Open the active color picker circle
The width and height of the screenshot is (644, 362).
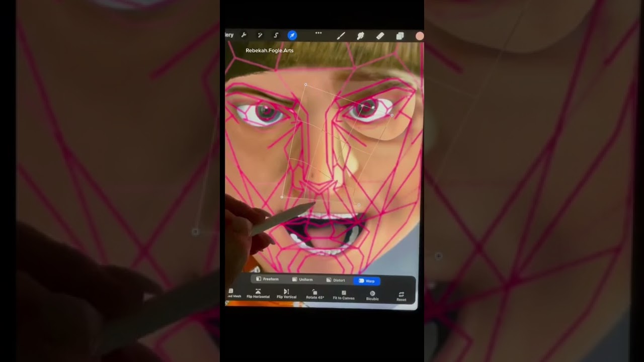coord(419,36)
